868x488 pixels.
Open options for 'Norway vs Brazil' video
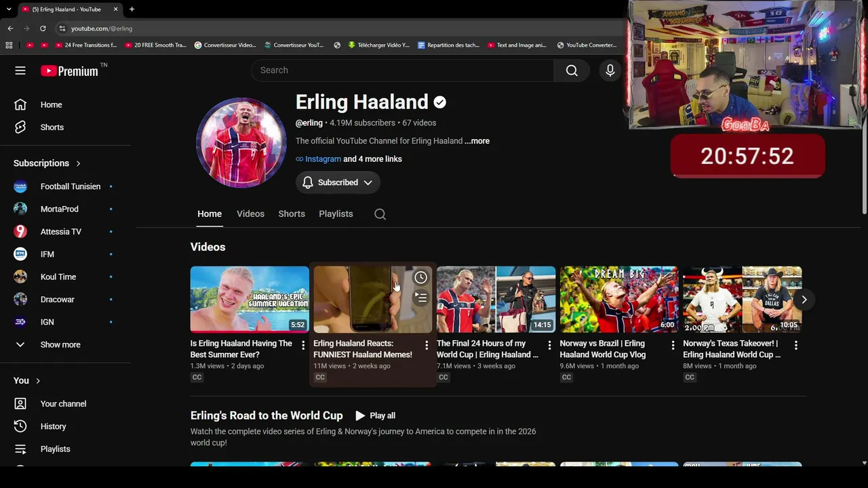673,346
